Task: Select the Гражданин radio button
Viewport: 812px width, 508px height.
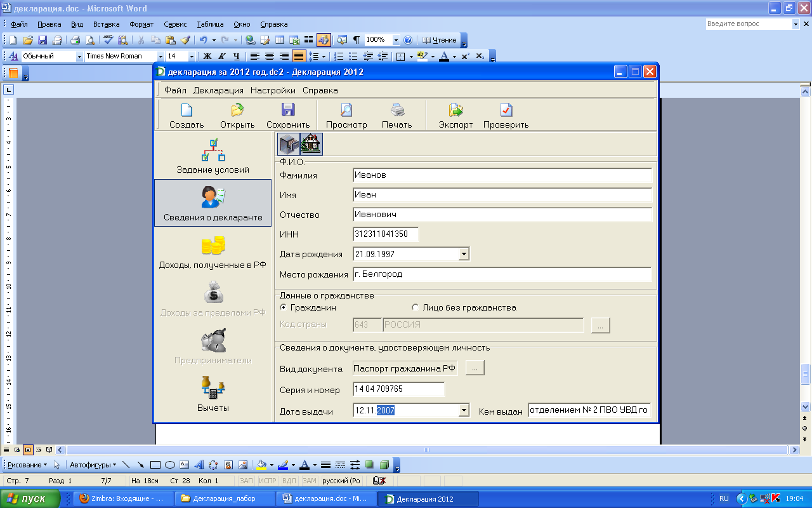Action: coord(284,308)
